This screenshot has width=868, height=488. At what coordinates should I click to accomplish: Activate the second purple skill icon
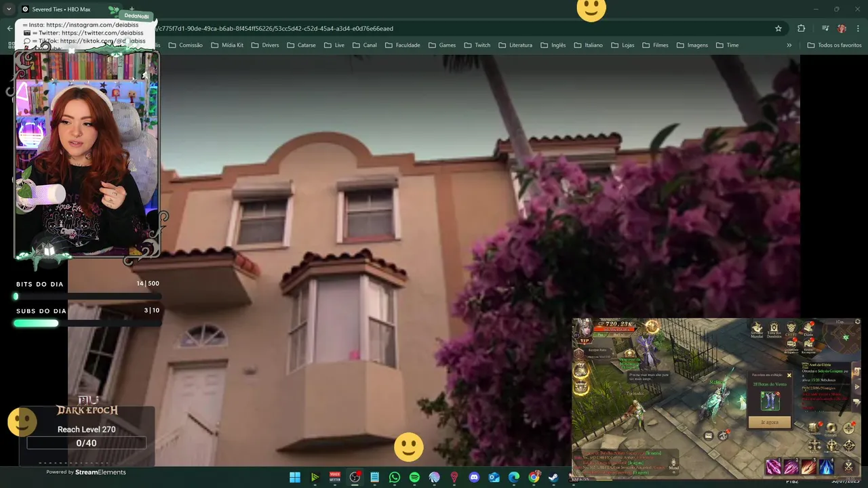tap(791, 466)
